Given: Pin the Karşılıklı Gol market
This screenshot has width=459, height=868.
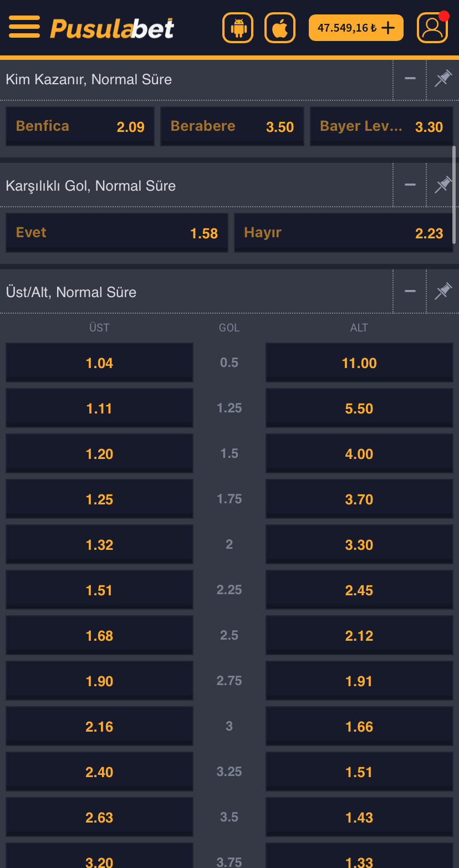Looking at the screenshot, I should point(443,185).
